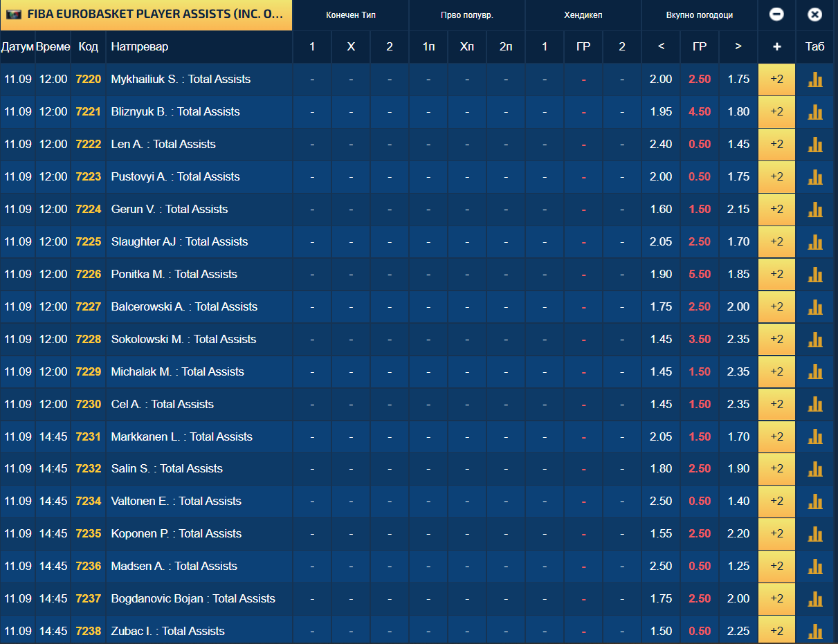This screenshot has height=644, width=838.
Task: Open statistics chart icon for Ponitka M. row
Action: (815, 275)
